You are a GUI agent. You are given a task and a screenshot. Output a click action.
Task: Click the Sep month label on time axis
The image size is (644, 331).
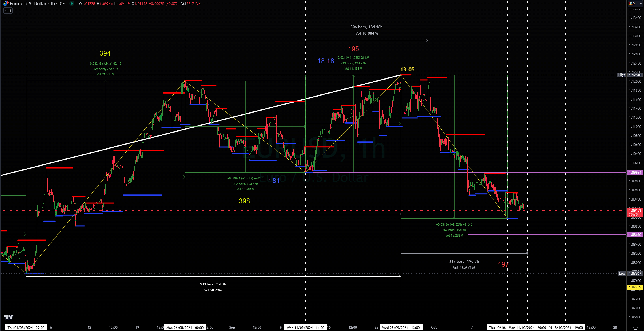point(232,328)
